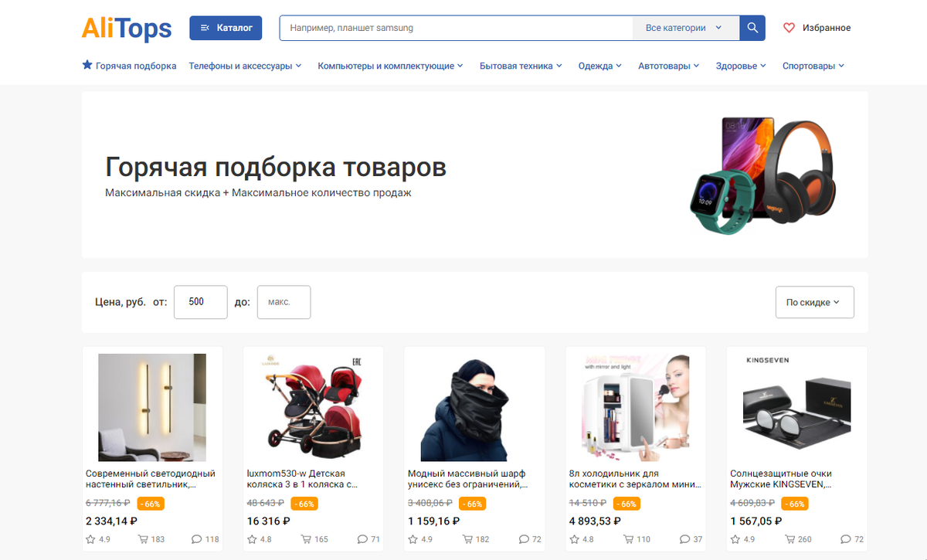Screen dimensions: 927x560
Task: Click comments icon on cosmetics fridge card
Action: 685,539
